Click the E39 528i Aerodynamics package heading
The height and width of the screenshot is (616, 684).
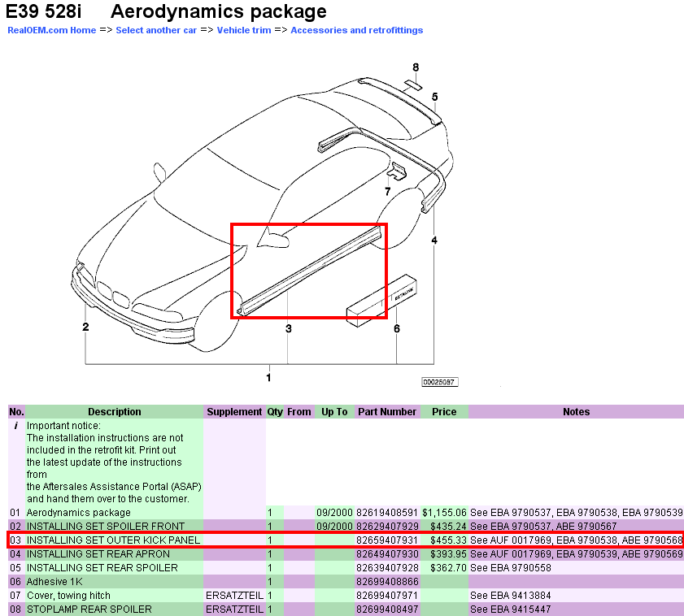pos(166,11)
